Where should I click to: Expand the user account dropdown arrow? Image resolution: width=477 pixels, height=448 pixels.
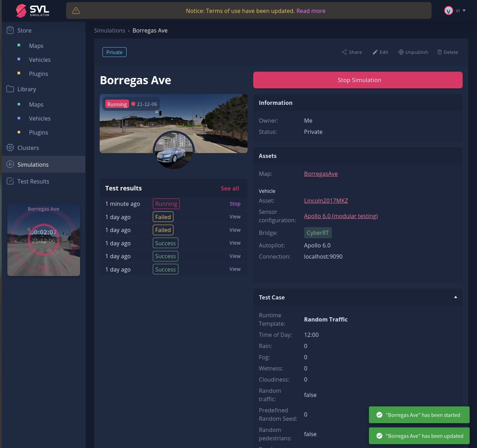[x=464, y=10]
